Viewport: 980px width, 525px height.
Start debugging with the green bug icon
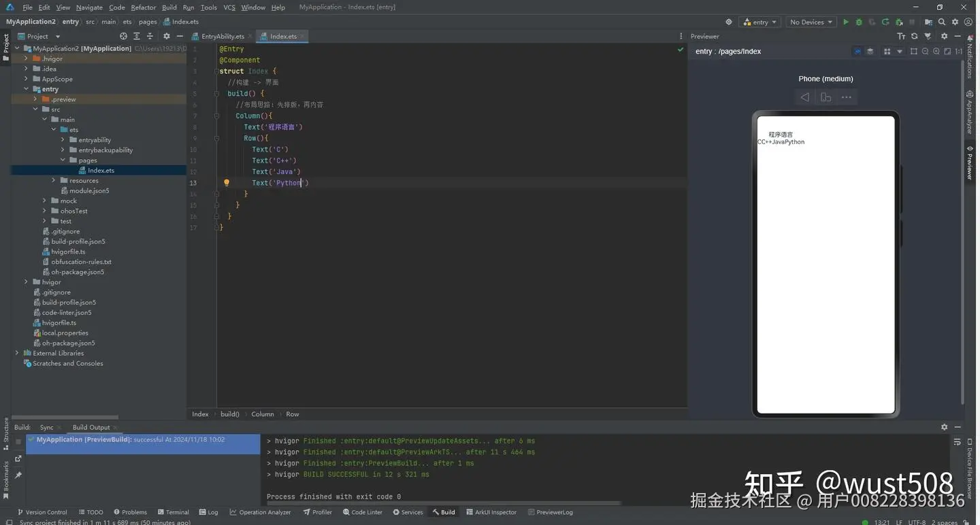[859, 22]
